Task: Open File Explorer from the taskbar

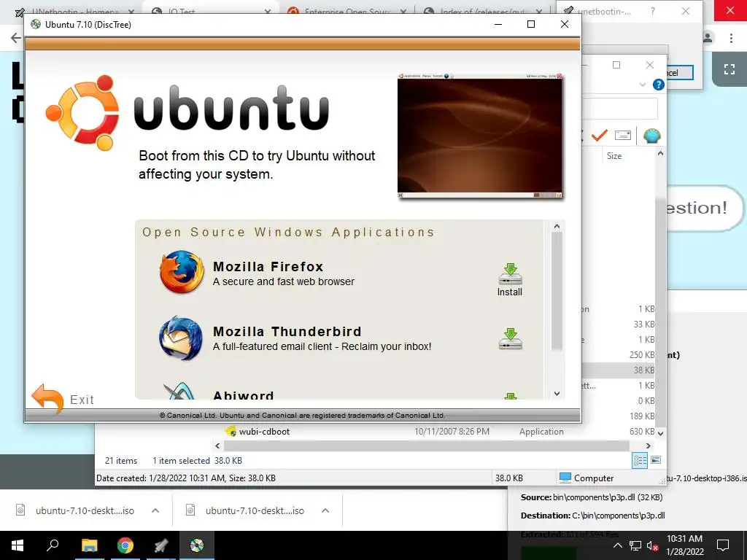Action: [89, 545]
